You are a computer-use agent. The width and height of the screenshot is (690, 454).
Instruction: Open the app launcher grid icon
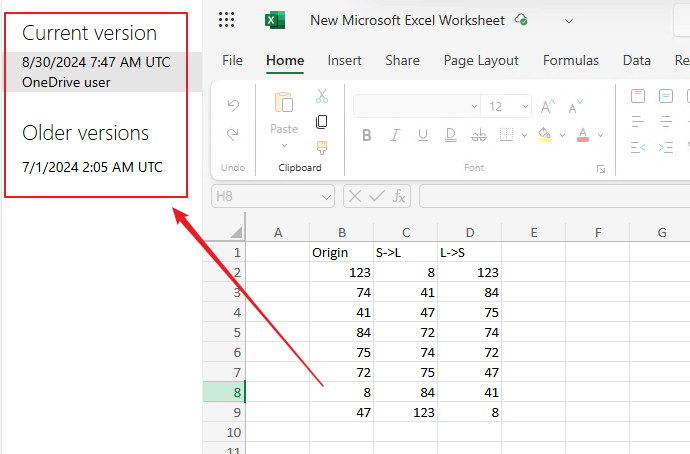[x=227, y=20]
